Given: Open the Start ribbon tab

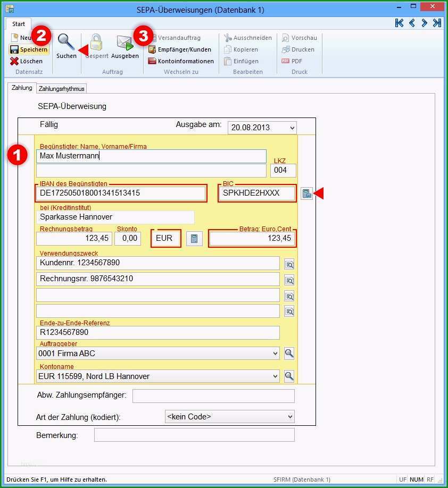Looking at the screenshot, I should pyautogui.click(x=19, y=24).
